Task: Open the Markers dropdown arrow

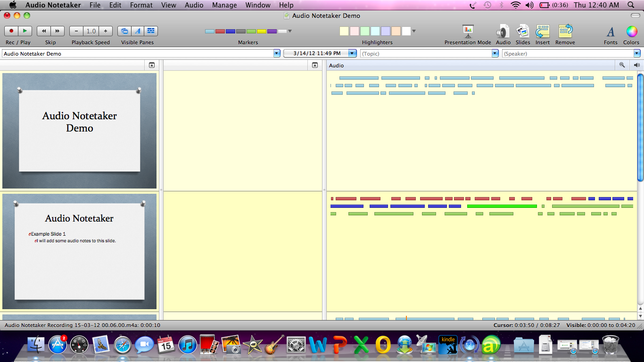Action: [x=290, y=32]
